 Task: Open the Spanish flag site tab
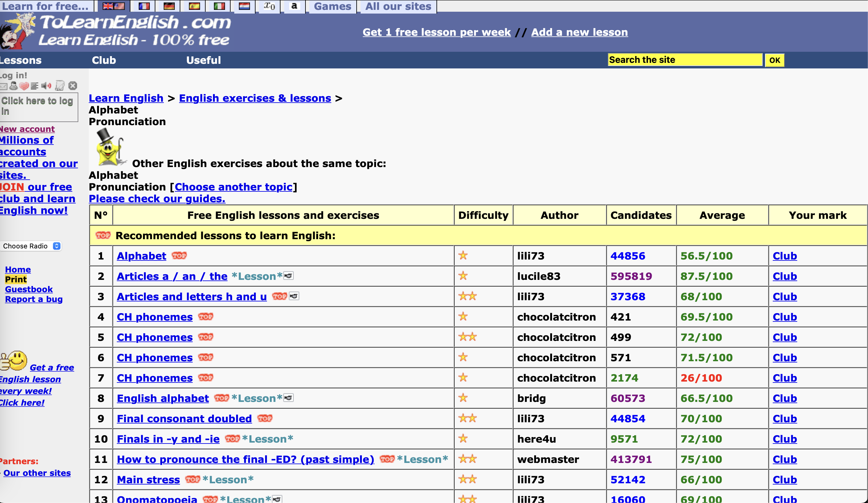194,6
